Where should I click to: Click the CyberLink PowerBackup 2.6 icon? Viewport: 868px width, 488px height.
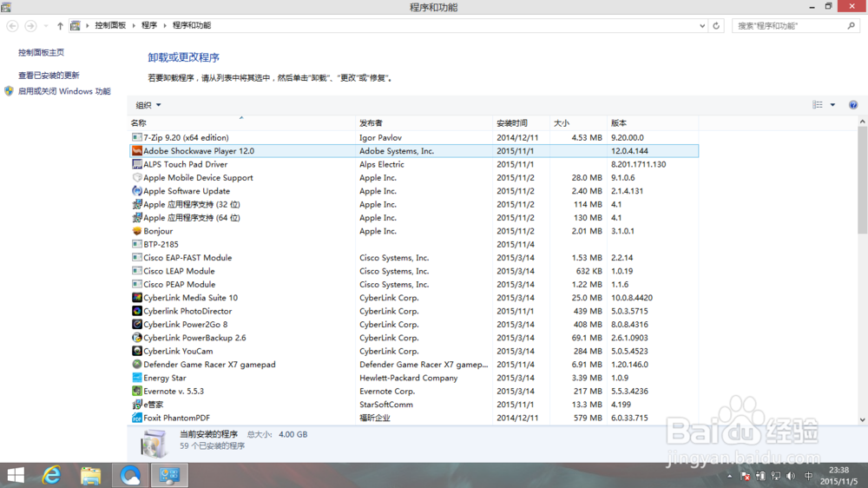coord(137,337)
